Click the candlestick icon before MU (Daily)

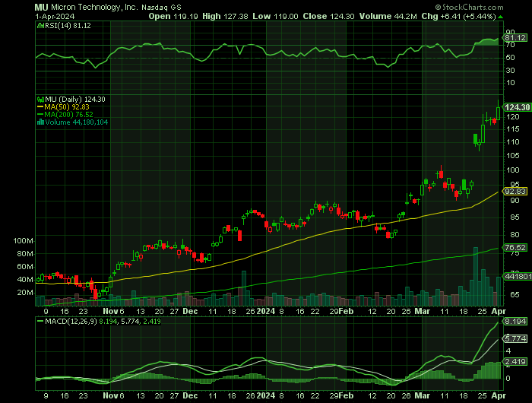[40, 100]
